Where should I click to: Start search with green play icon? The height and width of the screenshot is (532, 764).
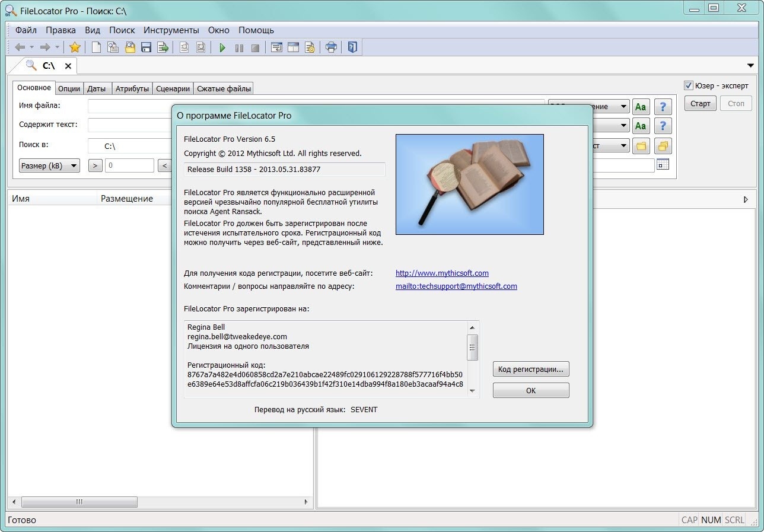[x=222, y=47]
